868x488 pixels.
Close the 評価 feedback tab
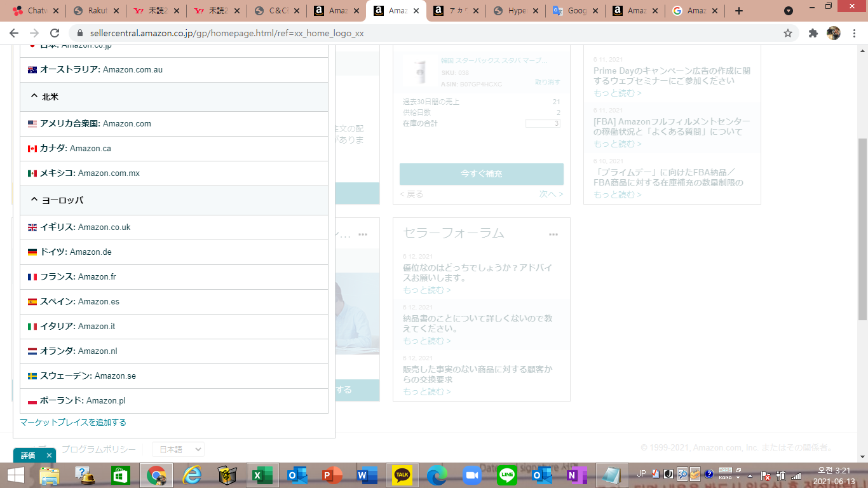pyautogui.click(x=50, y=456)
